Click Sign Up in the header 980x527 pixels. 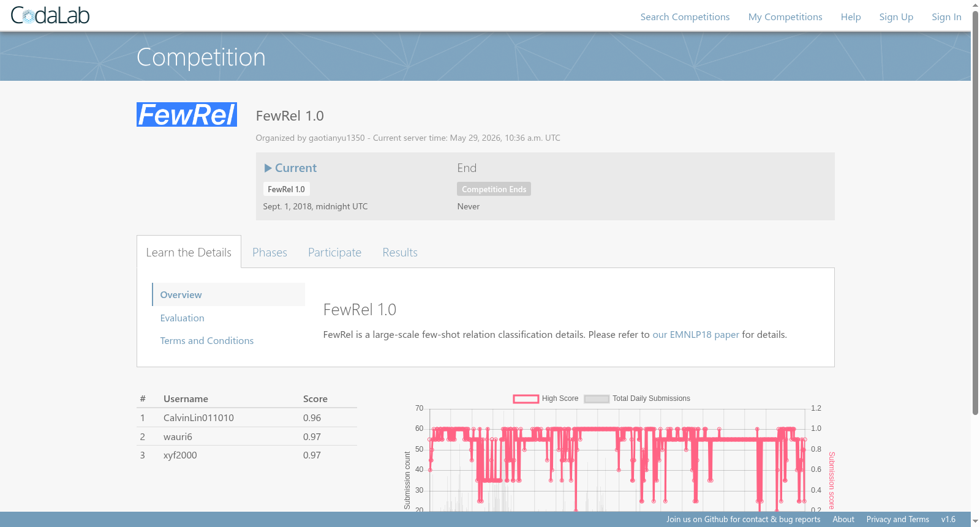click(x=896, y=17)
